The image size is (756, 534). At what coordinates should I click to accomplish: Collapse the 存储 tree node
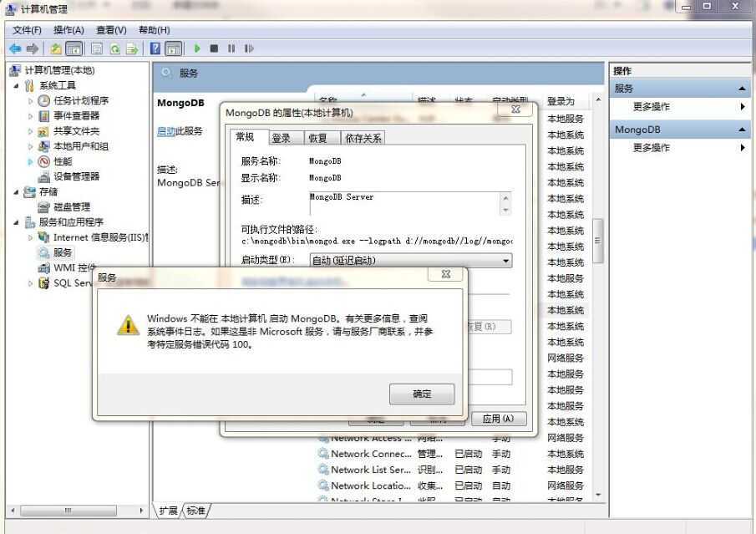(16, 192)
